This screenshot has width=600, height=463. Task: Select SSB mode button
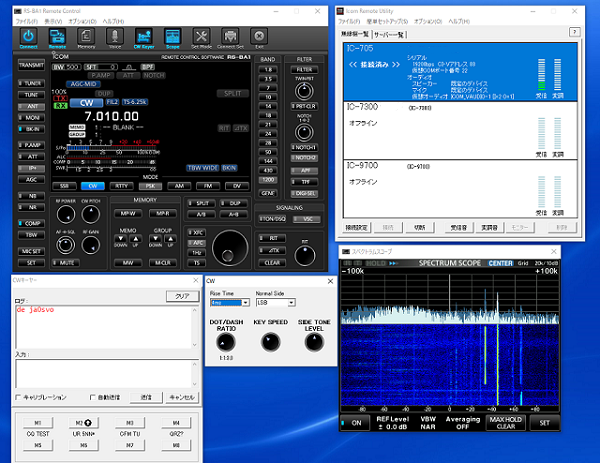[64, 186]
